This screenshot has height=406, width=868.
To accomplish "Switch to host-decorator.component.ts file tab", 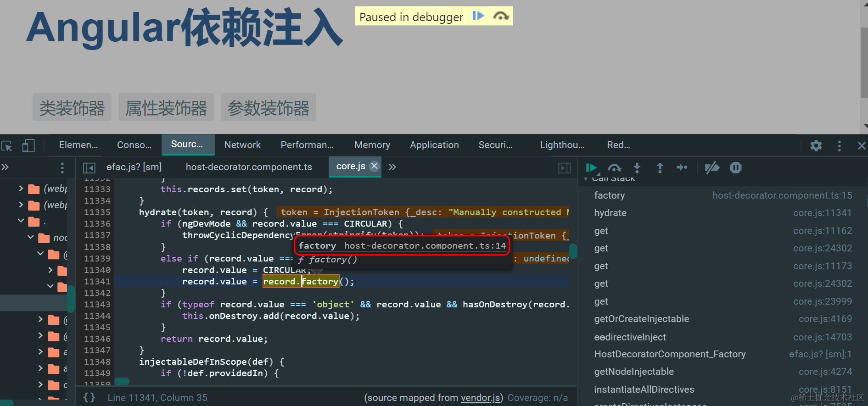I will pos(249,167).
